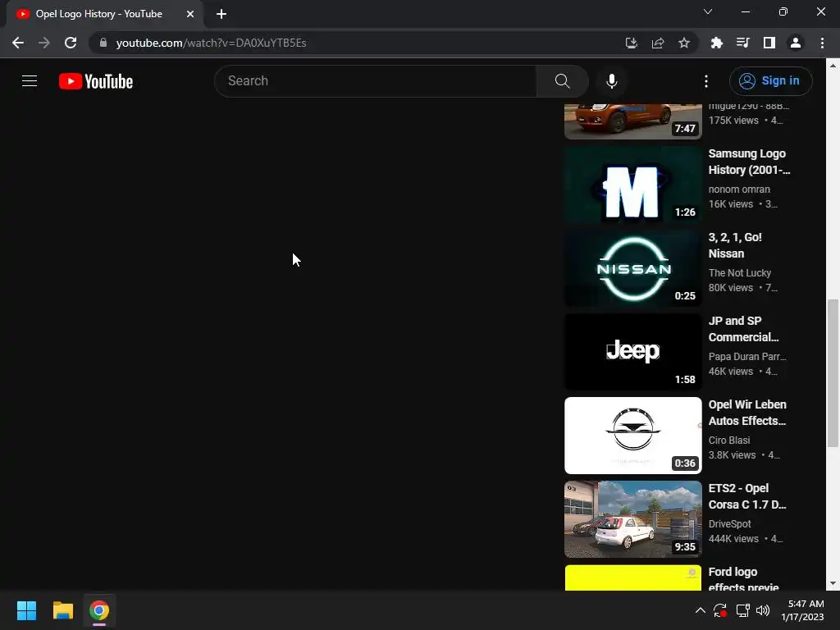Open Samsung Logo History video thumbnail
Image resolution: width=840 pixels, height=630 pixels.
[632, 185]
